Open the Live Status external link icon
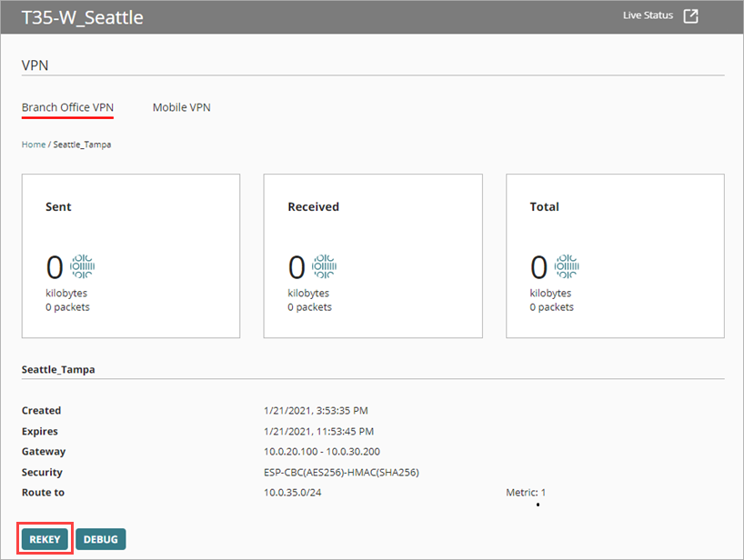The width and height of the screenshot is (744, 560). coord(691,16)
